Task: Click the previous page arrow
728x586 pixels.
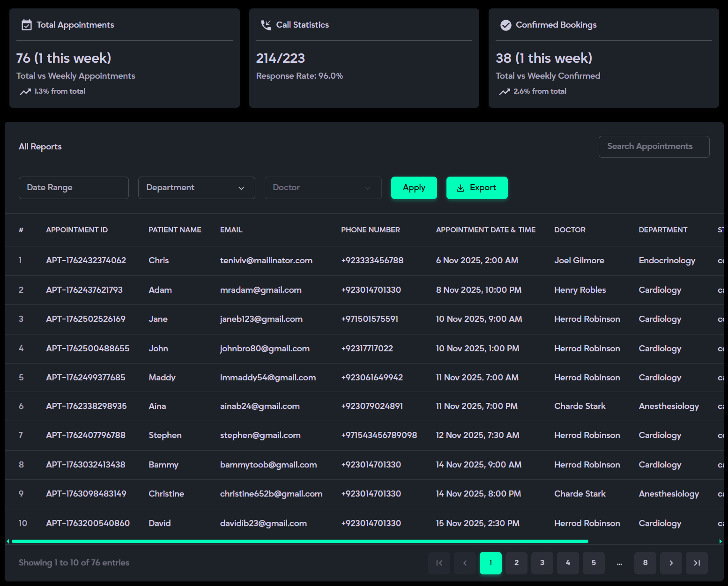Action: pyautogui.click(x=465, y=563)
